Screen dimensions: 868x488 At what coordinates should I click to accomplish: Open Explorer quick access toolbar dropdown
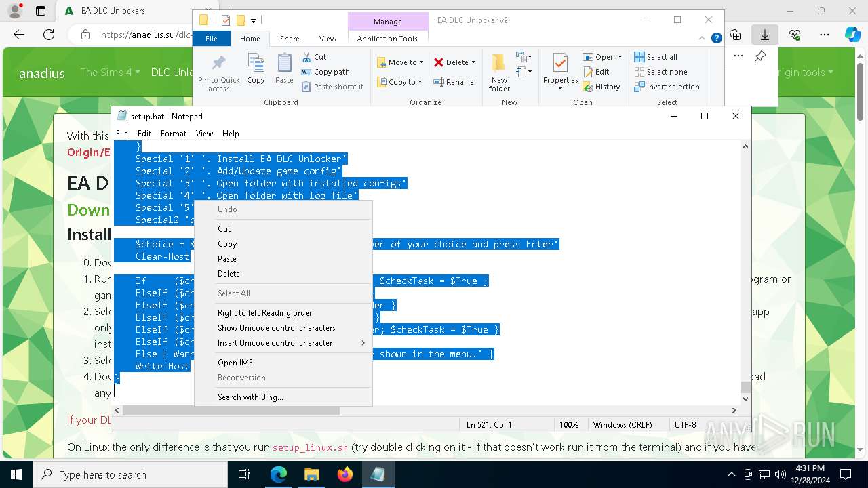click(254, 20)
